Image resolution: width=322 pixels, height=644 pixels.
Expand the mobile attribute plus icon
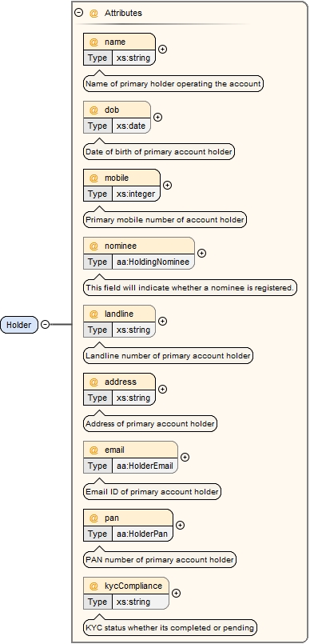click(x=167, y=186)
